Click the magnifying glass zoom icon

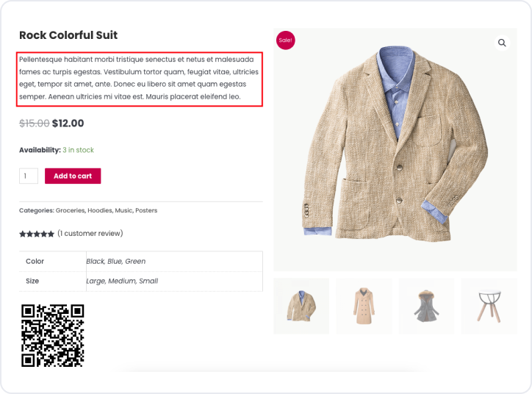click(x=502, y=43)
